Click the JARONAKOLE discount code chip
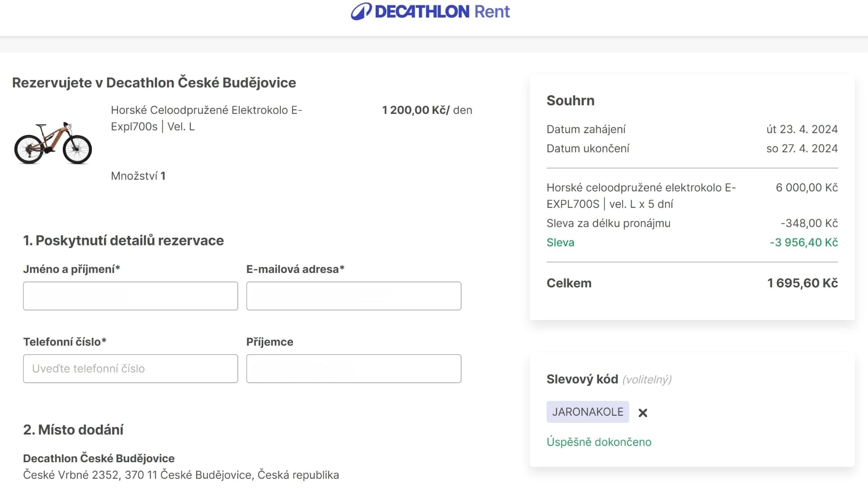This screenshot has height=488, width=868. tap(587, 412)
